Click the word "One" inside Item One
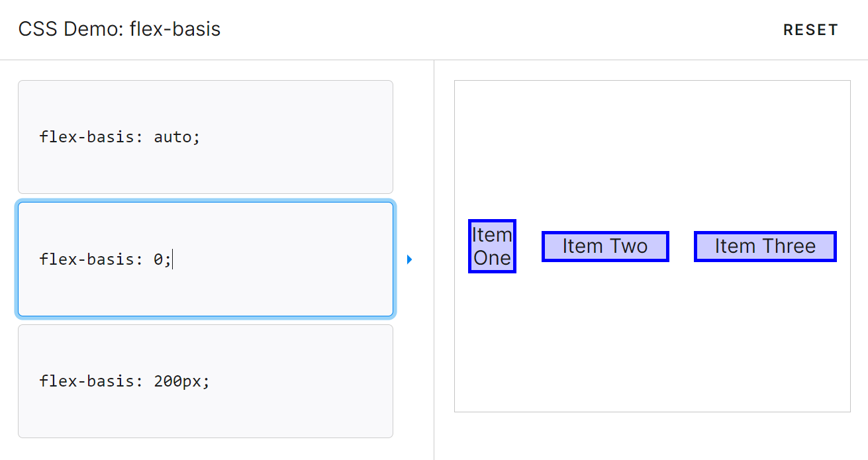The height and width of the screenshot is (460, 868). point(492,258)
